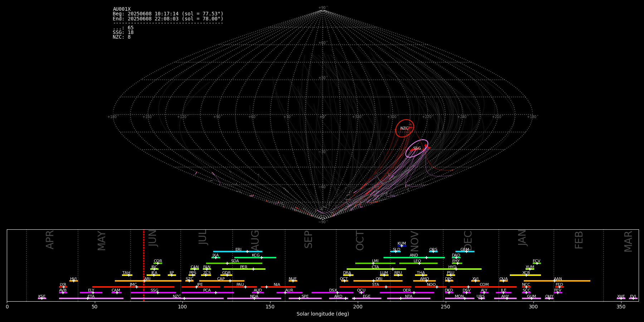The image size is (644, 322).
Task: Click the purple SSG bar in the timeline
Action: (x=153, y=293)
